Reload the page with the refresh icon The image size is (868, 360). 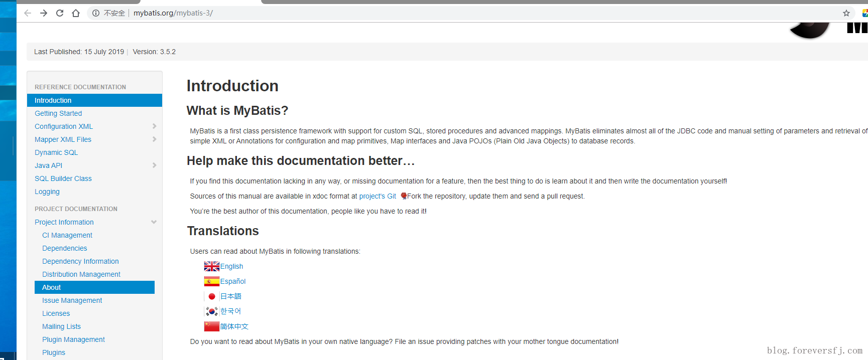[x=60, y=13]
